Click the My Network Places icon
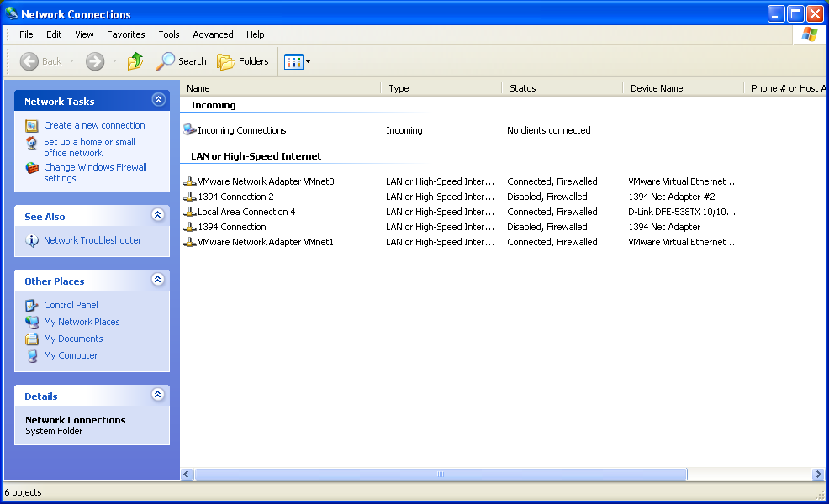The height and width of the screenshot is (504, 829). (x=32, y=322)
